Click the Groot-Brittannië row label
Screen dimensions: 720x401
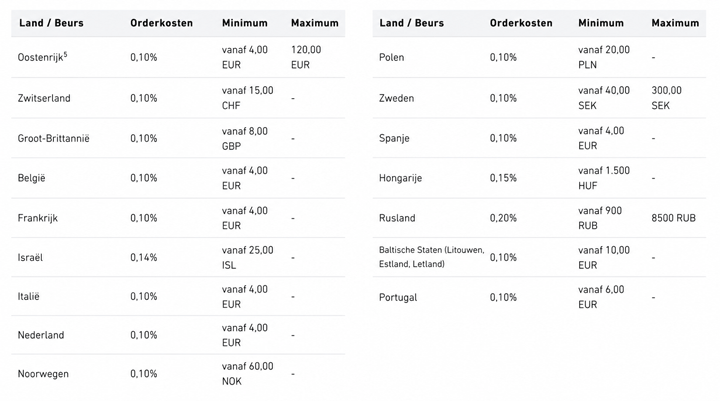point(53,138)
